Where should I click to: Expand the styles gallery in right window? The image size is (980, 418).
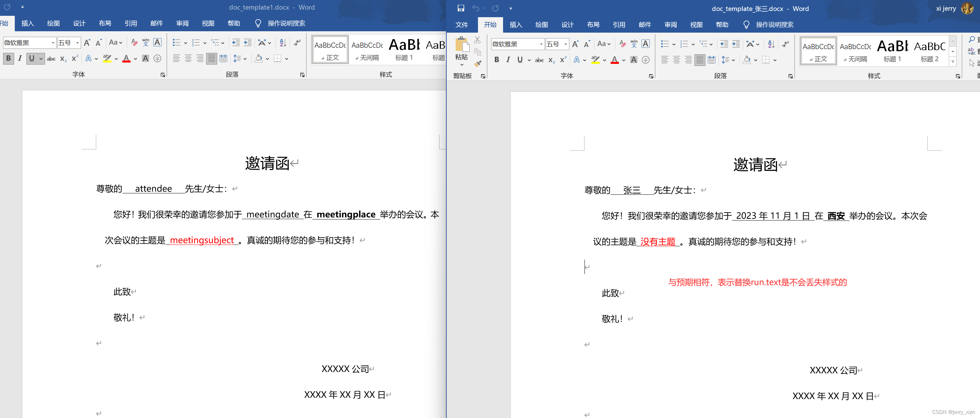click(953, 61)
